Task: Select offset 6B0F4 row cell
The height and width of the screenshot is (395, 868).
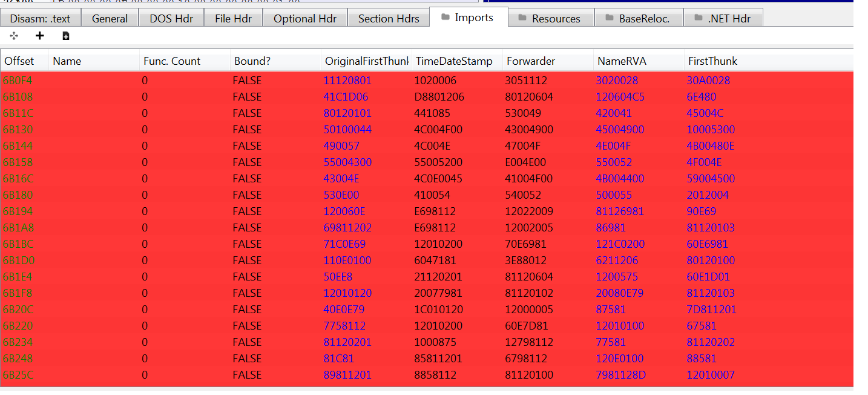Action: pyautogui.click(x=18, y=81)
